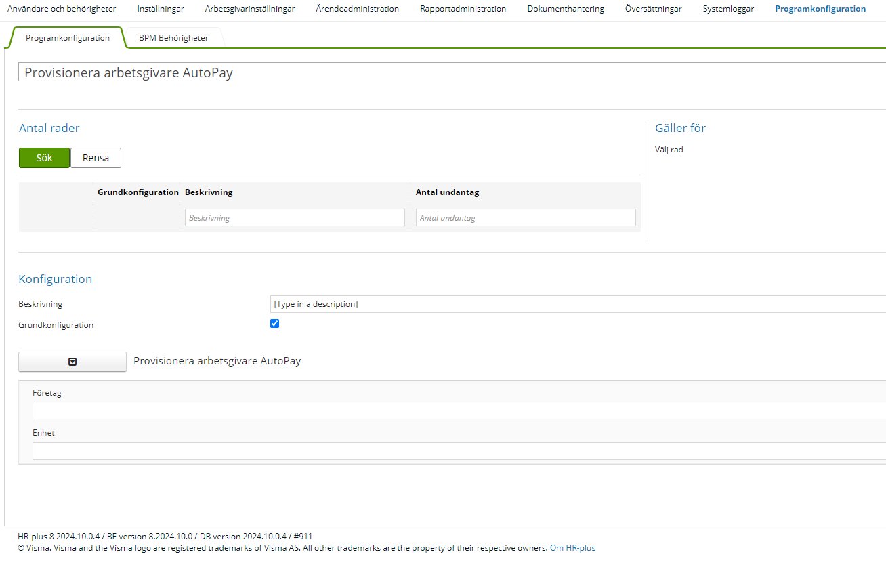Screen dimensions: 886x588
Task: Click the Beskrivning filter field in table
Action: pos(295,217)
